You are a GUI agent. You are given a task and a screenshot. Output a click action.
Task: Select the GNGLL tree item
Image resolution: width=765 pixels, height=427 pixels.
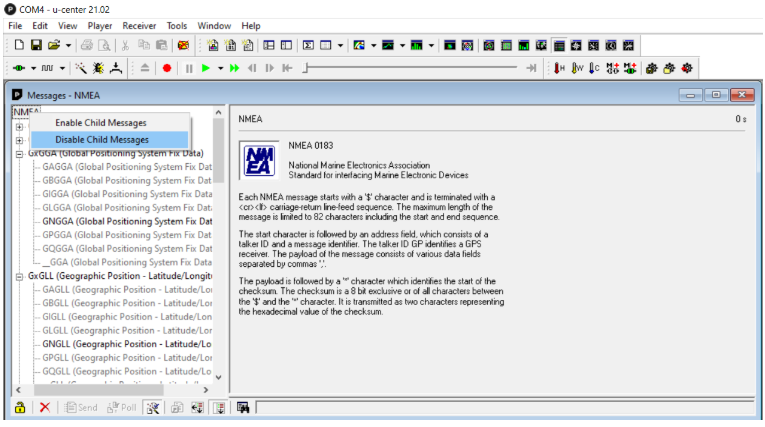(x=127, y=344)
